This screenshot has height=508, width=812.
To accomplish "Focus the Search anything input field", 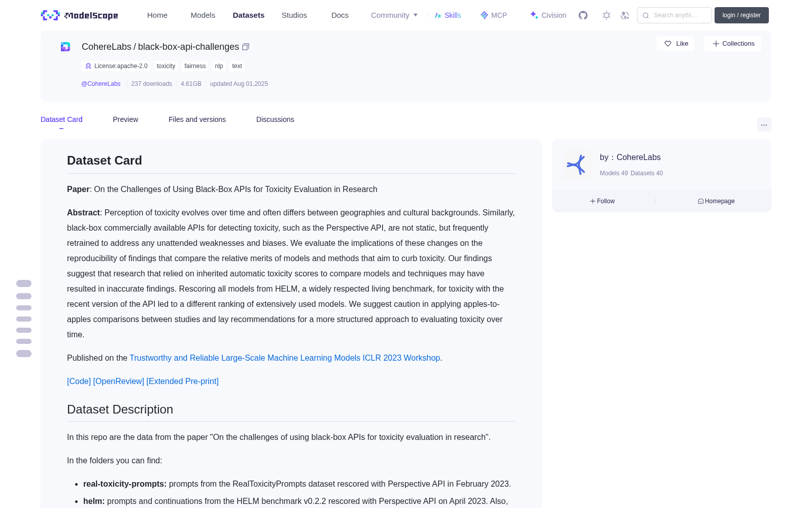I will [x=674, y=15].
